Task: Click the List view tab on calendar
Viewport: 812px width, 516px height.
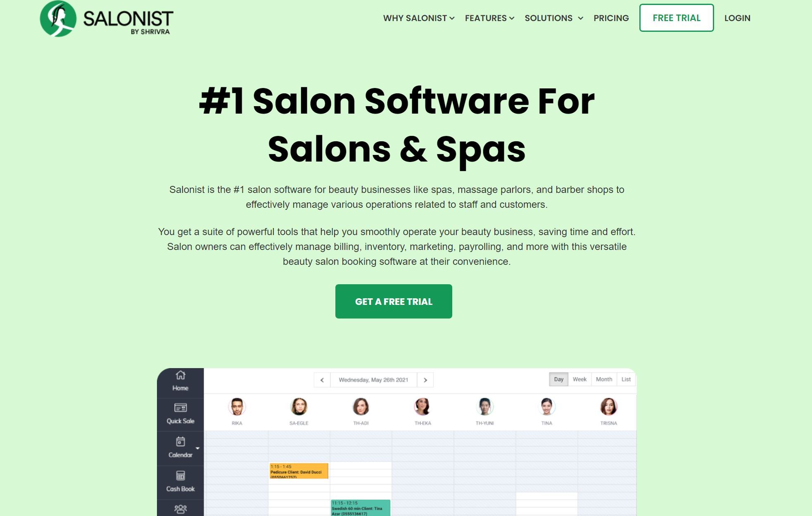Action: (626, 379)
